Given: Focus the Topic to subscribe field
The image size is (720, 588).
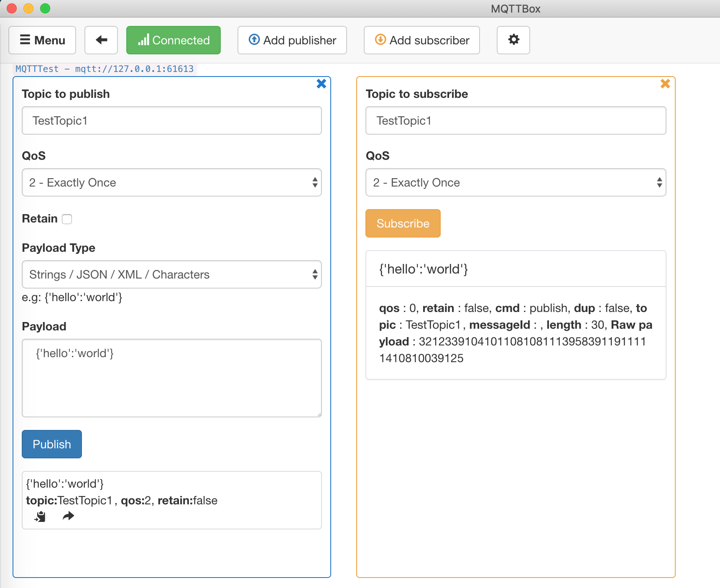Looking at the screenshot, I should coord(516,120).
